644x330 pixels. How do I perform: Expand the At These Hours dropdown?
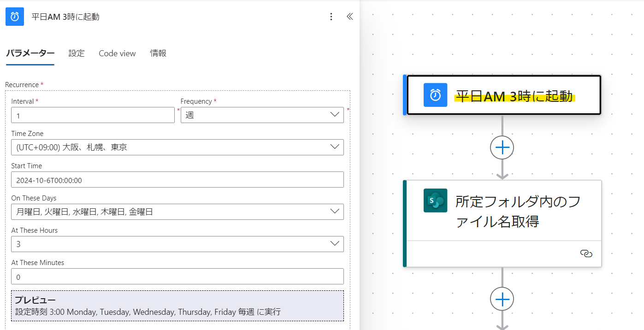coord(177,244)
